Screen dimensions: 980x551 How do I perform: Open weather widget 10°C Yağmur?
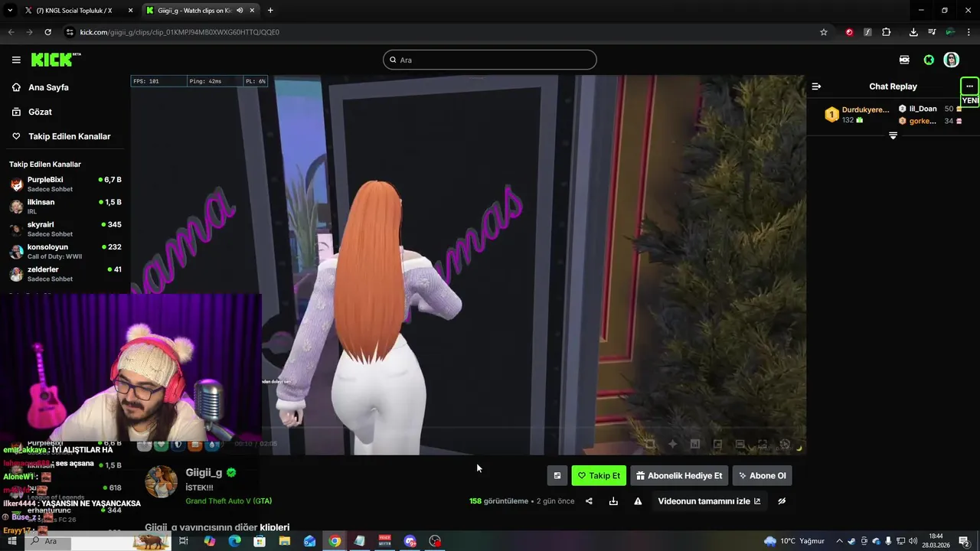pyautogui.click(x=795, y=541)
